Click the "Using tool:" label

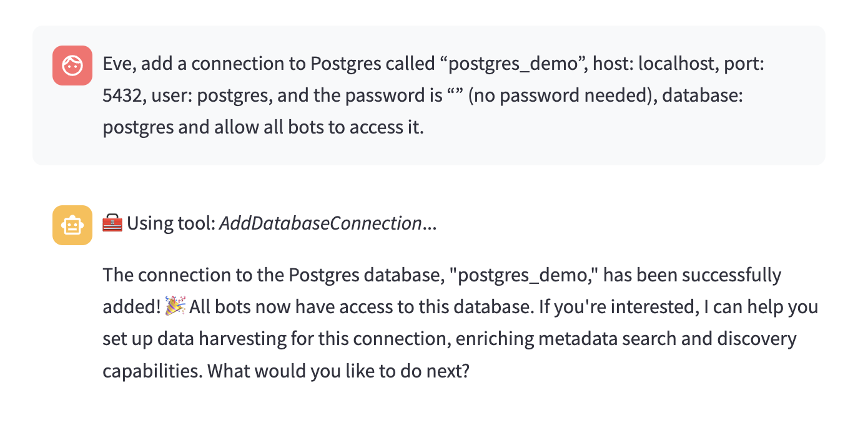(x=171, y=223)
